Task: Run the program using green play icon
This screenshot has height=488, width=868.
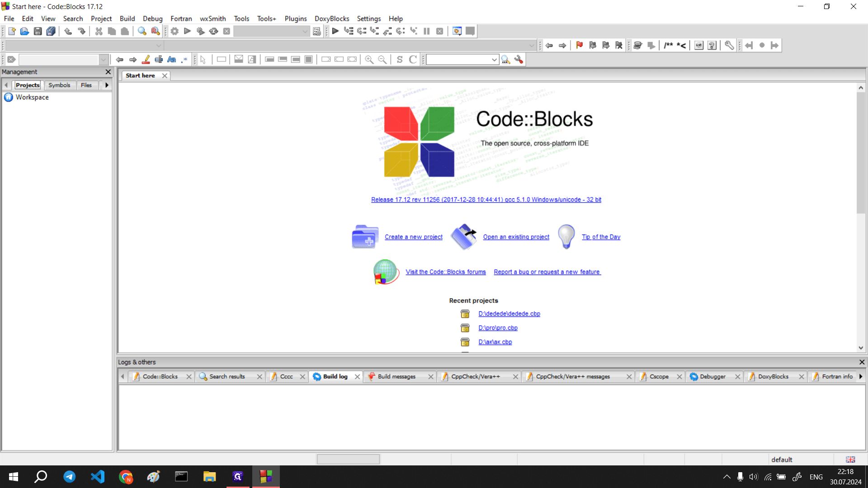Action: pyautogui.click(x=188, y=31)
